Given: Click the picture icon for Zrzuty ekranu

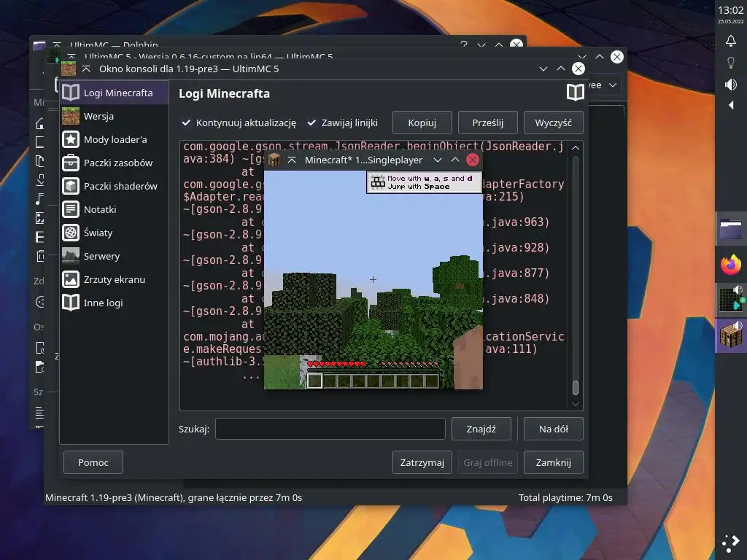Looking at the screenshot, I should (71, 279).
